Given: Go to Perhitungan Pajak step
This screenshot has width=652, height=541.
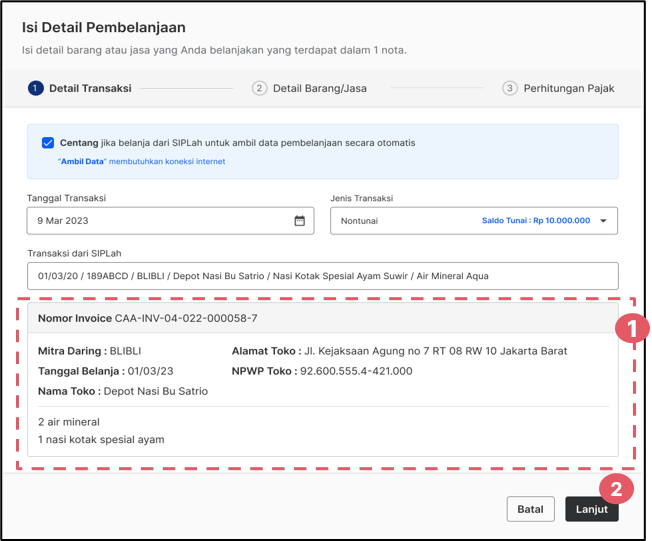Looking at the screenshot, I should pyautogui.click(x=558, y=88).
